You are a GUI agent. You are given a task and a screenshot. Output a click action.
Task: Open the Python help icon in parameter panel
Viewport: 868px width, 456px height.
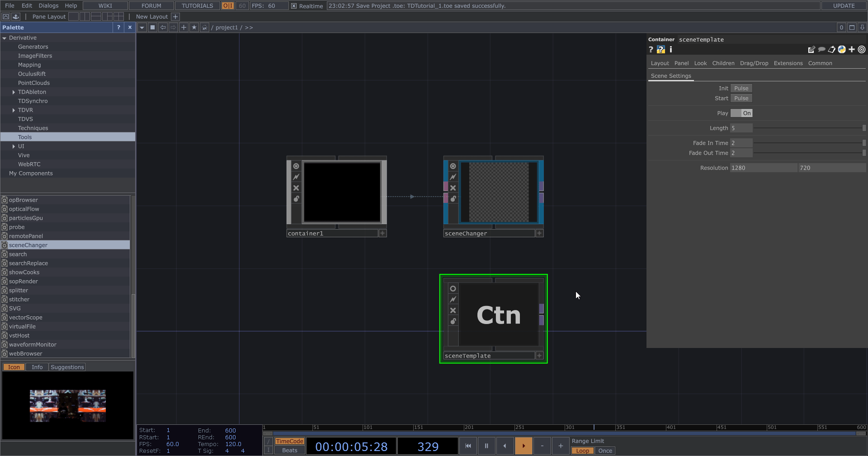click(661, 50)
